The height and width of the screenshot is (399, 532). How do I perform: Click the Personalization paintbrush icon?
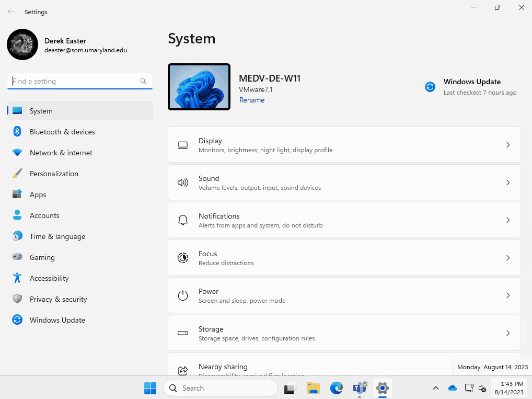[17, 174]
